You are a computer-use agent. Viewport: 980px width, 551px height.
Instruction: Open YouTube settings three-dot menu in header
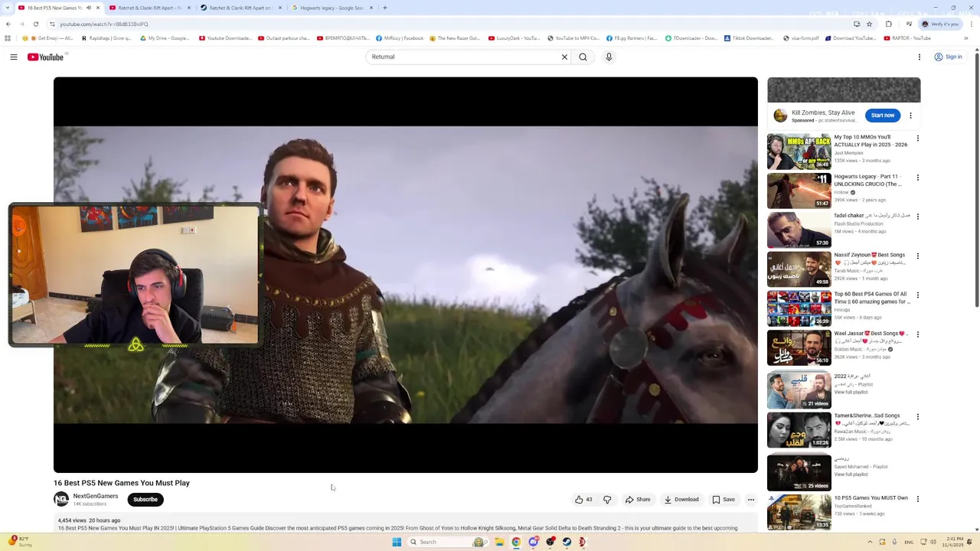[920, 57]
